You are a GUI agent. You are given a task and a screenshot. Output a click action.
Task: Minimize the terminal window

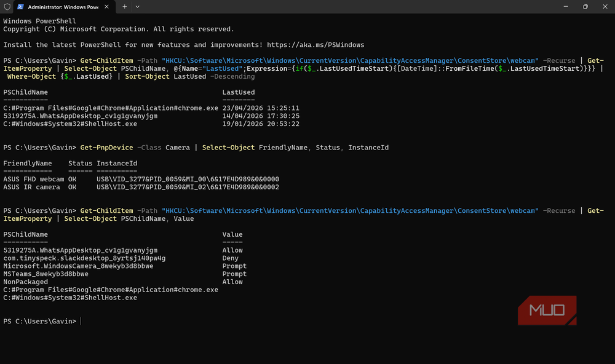click(566, 7)
